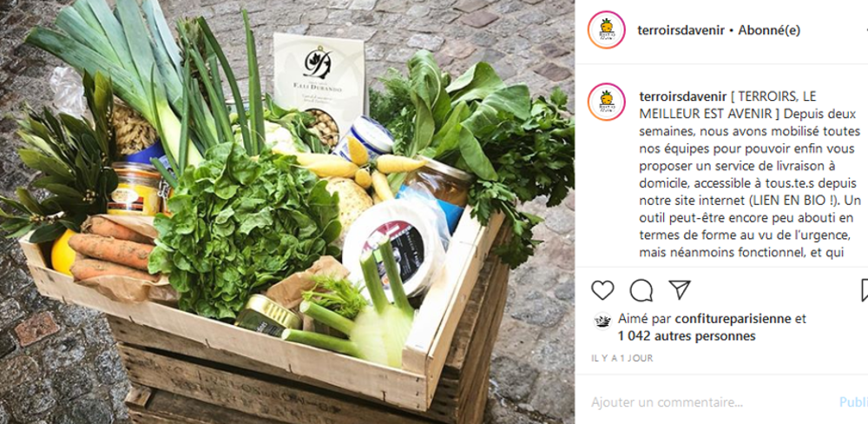Open confitureparisienne's small avatar near likes
This screenshot has width=868, height=424.
point(603,321)
